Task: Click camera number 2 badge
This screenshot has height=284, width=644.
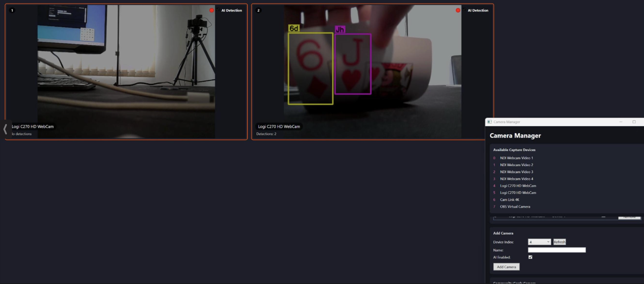Action: click(258, 10)
